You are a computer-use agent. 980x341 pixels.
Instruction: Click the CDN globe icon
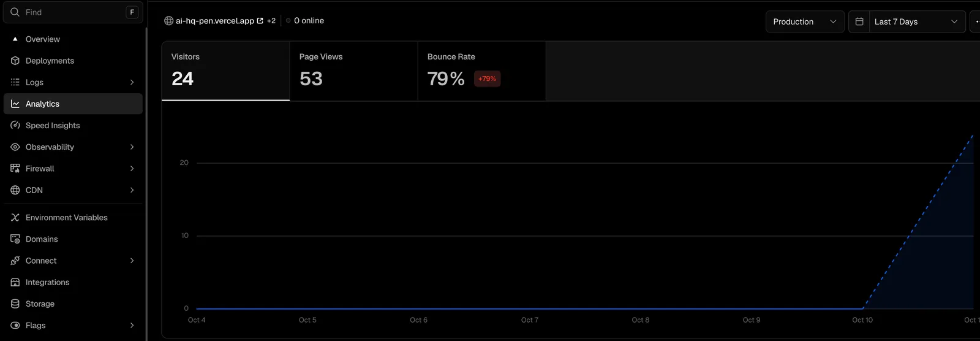(15, 190)
